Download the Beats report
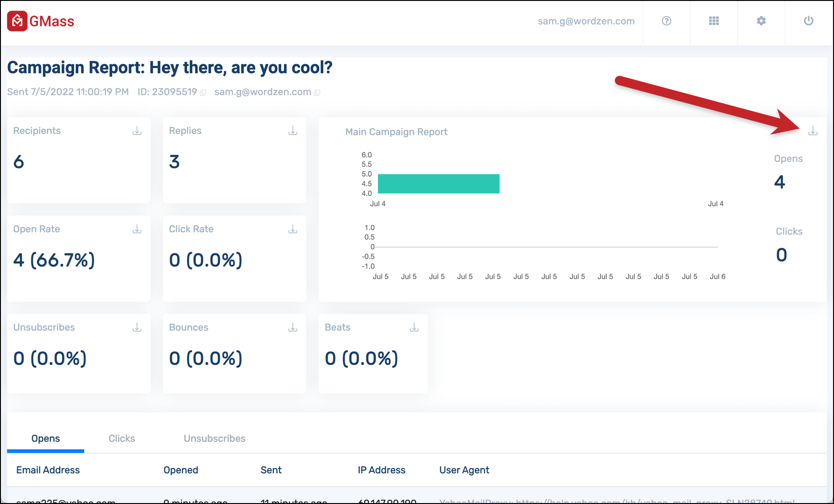Image resolution: width=834 pixels, height=504 pixels. coord(414,328)
